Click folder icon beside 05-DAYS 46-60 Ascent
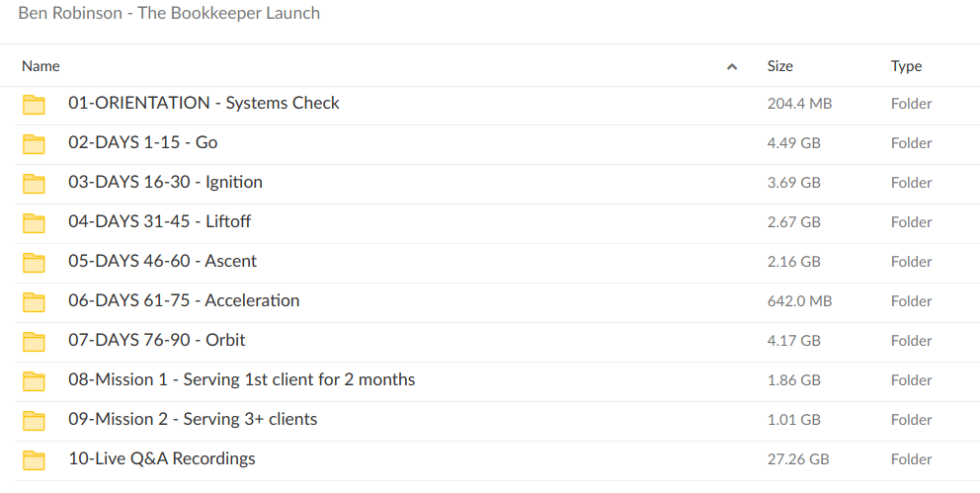The image size is (980, 493). 35,263
